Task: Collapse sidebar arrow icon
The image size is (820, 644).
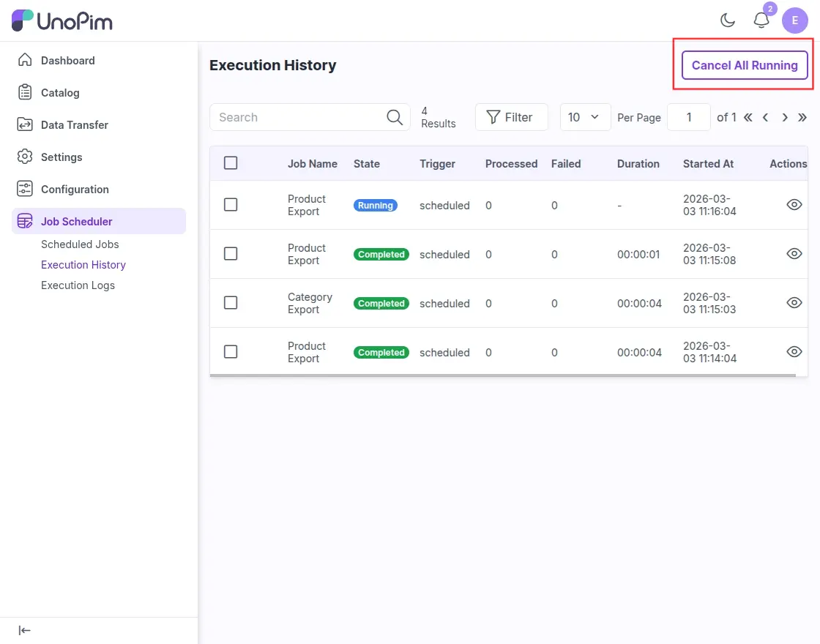Action: (x=25, y=630)
